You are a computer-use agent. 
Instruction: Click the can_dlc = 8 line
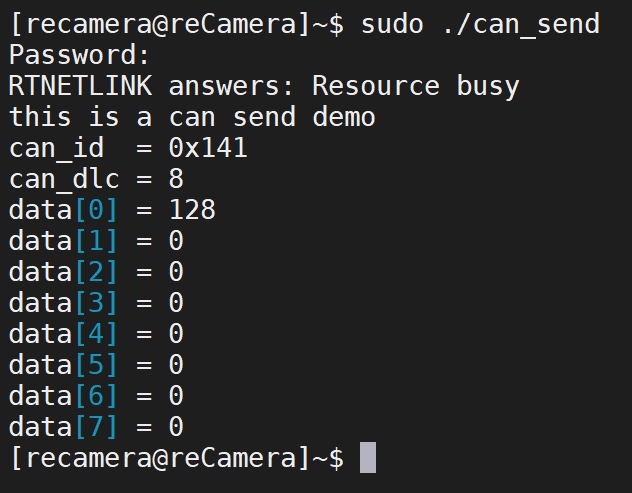tap(96, 179)
